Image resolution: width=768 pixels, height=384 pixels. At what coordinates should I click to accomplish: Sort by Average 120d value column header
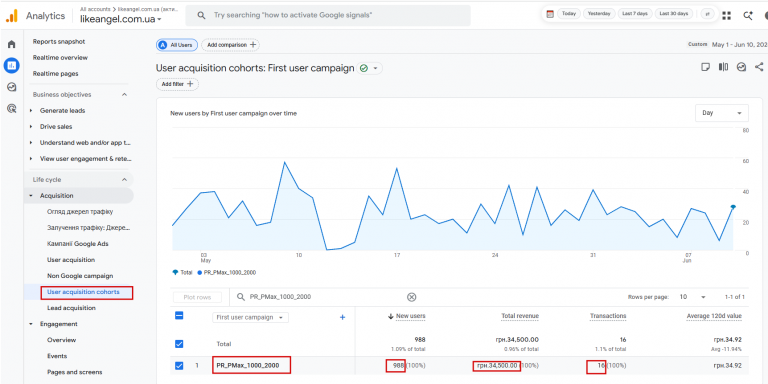714,316
